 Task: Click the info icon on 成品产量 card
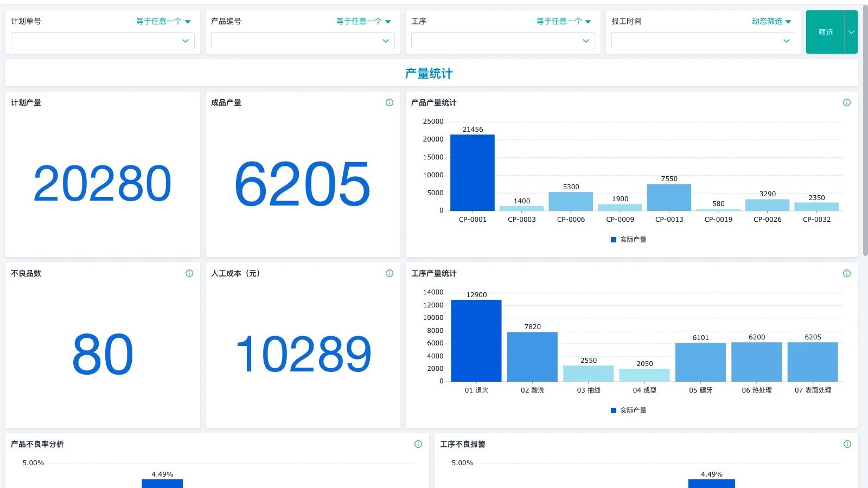pyautogui.click(x=389, y=102)
